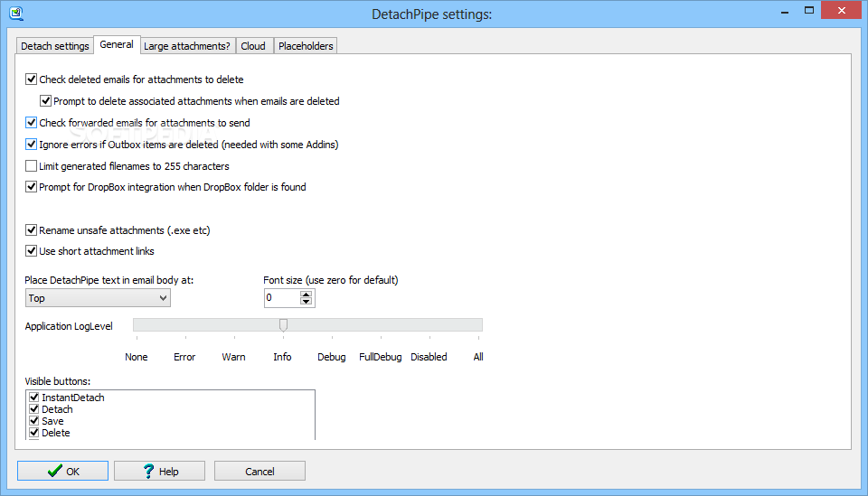Click the Application LogLevel slider thumb

pyautogui.click(x=283, y=325)
